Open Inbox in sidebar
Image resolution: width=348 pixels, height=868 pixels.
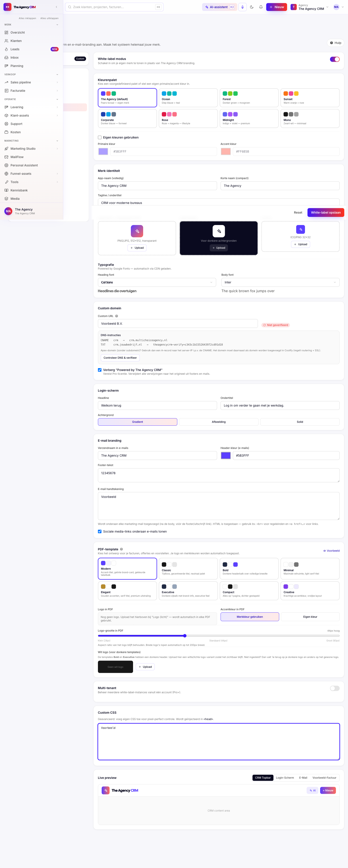click(x=31, y=58)
